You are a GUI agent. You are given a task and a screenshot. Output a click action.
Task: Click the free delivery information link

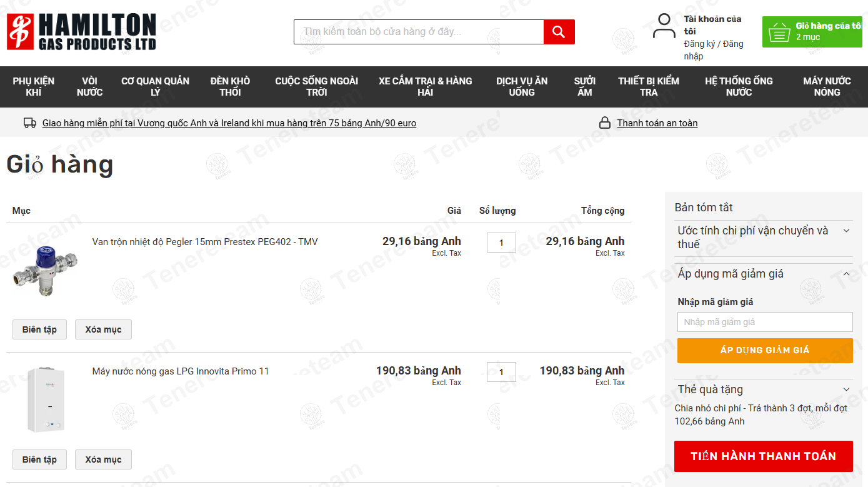[229, 123]
